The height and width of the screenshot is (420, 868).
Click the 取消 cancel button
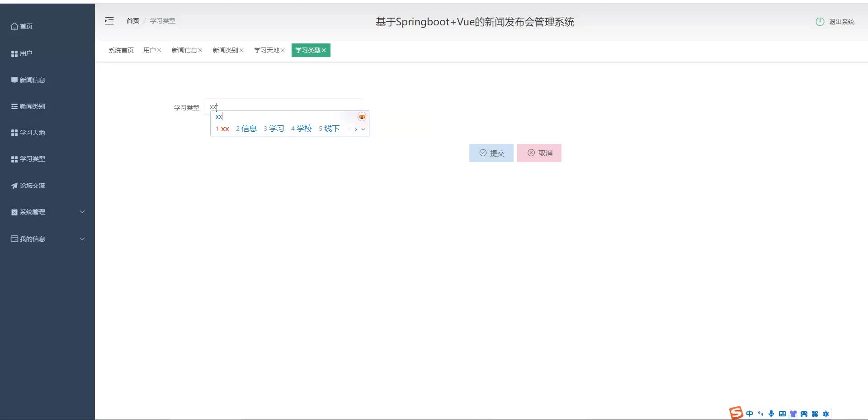point(539,153)
